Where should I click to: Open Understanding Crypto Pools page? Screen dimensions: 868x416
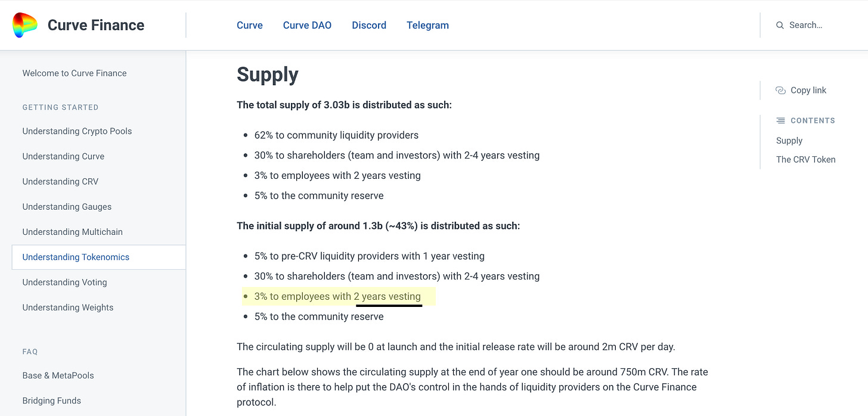click(x=77, y=131)
